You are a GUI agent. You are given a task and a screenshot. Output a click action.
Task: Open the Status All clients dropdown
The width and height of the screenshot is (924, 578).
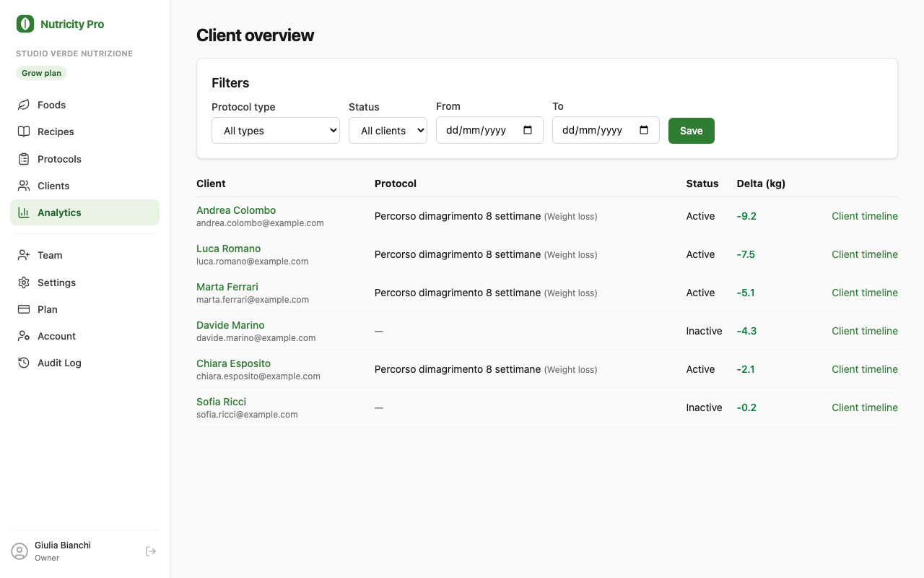[388, 131]
